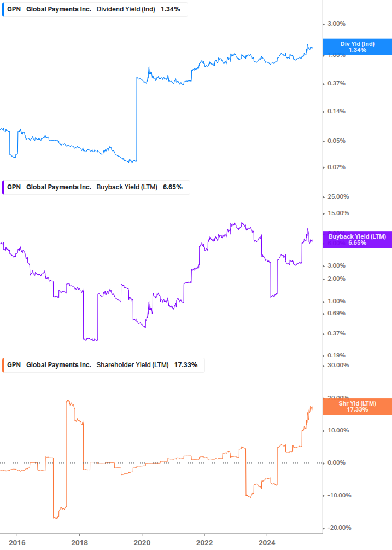392x550 pixels.
Task: Click the 30.00% tick on shareholder yield axis
Action: (x=338, y=365)
